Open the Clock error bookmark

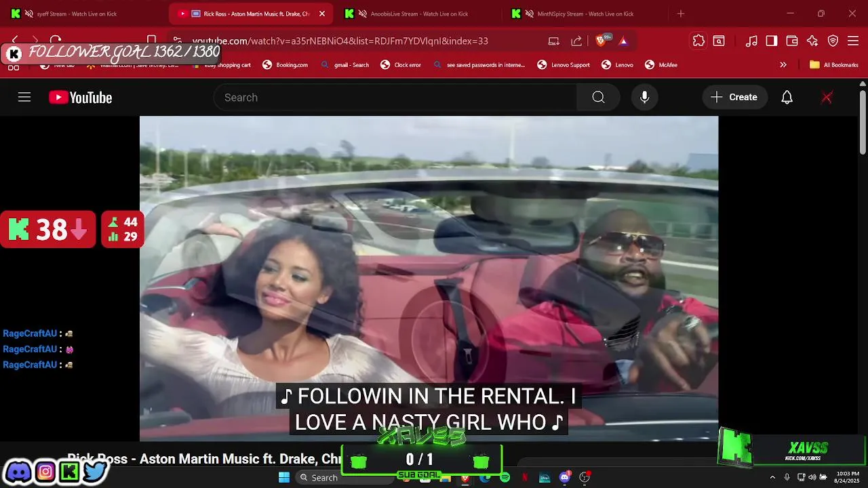tap(401, 65)
